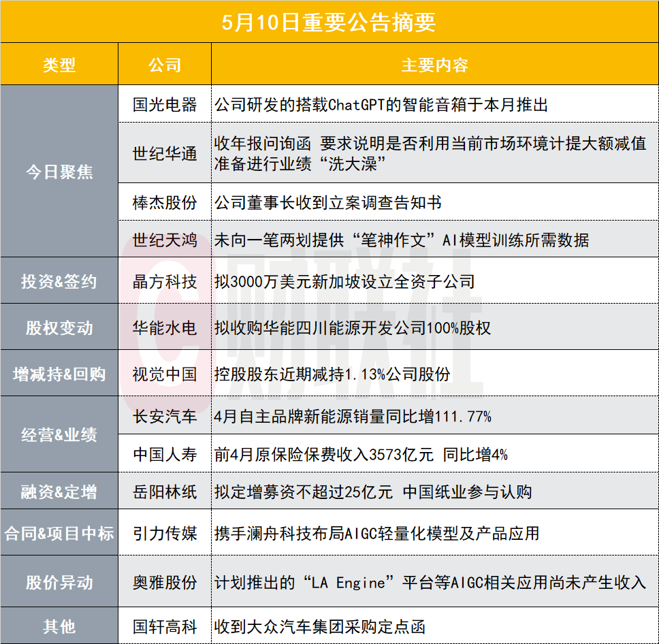
Task: Click the ChatGPT智能音箱 announcement text
Action: point(381,105)
